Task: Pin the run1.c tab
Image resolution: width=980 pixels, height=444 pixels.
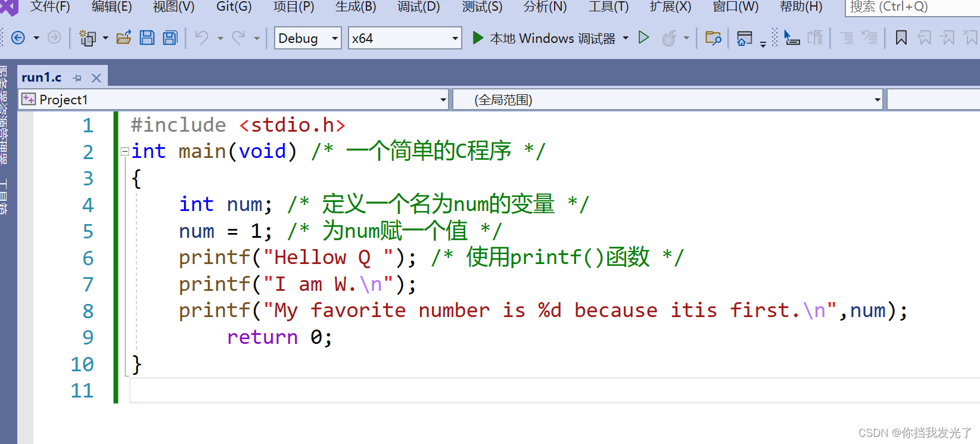Action: point(77,78)
